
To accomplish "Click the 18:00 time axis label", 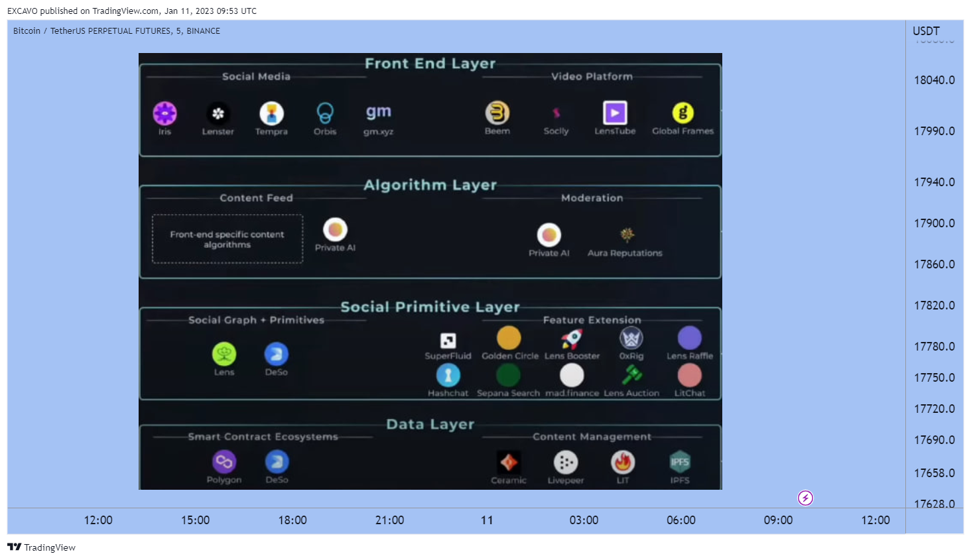I will pos(292,520).
